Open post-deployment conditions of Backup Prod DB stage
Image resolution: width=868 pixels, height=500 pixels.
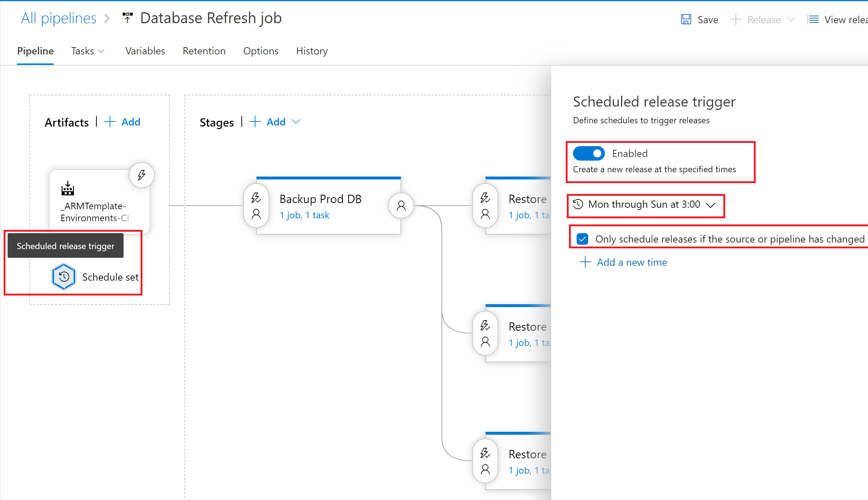401,206
